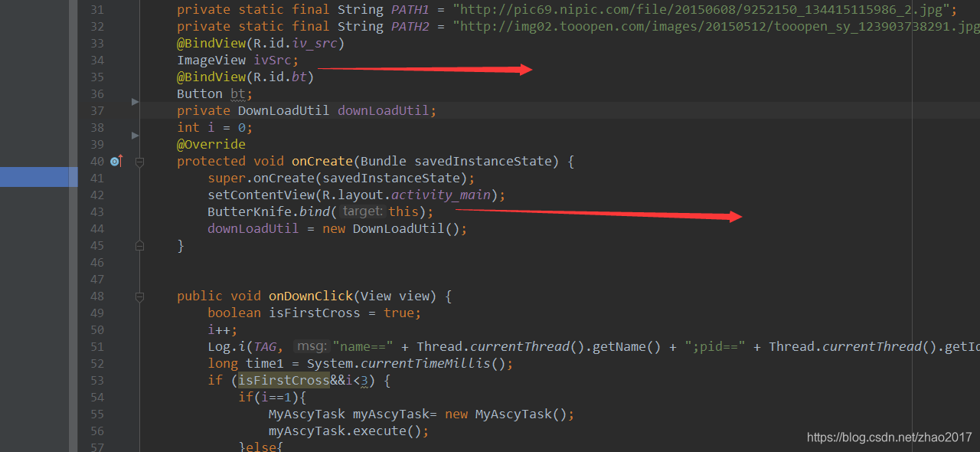Click the nipic.com URL string on line 31
The width and height of the screenshot is (980, 452).
tap(701, 9)
